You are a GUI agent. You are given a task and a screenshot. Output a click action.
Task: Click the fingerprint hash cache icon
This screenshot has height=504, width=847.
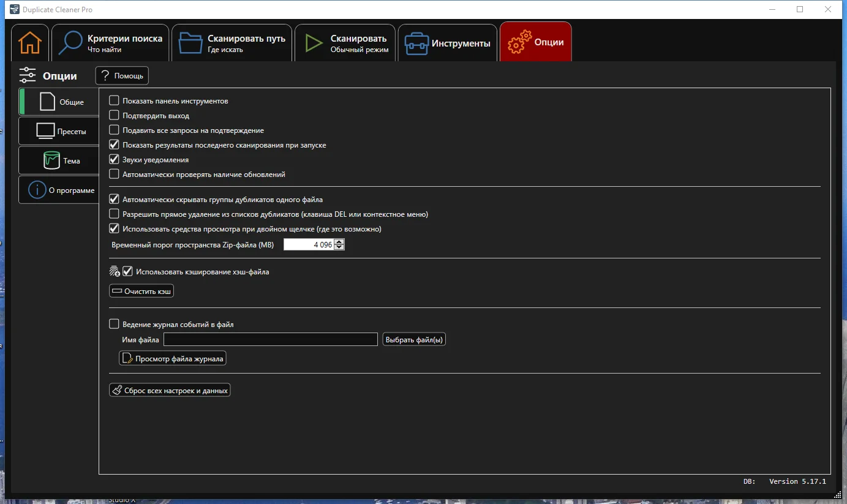(x=115, y=271)
